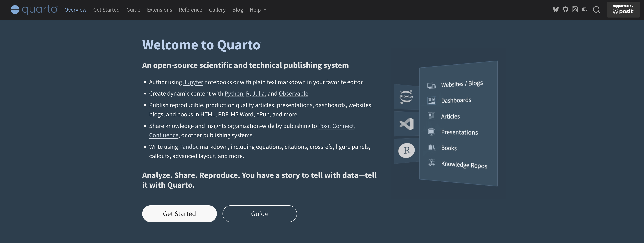The image size is (644, 243).
Task: Click the Websites / Blogs icon
Action: (431, 86)
